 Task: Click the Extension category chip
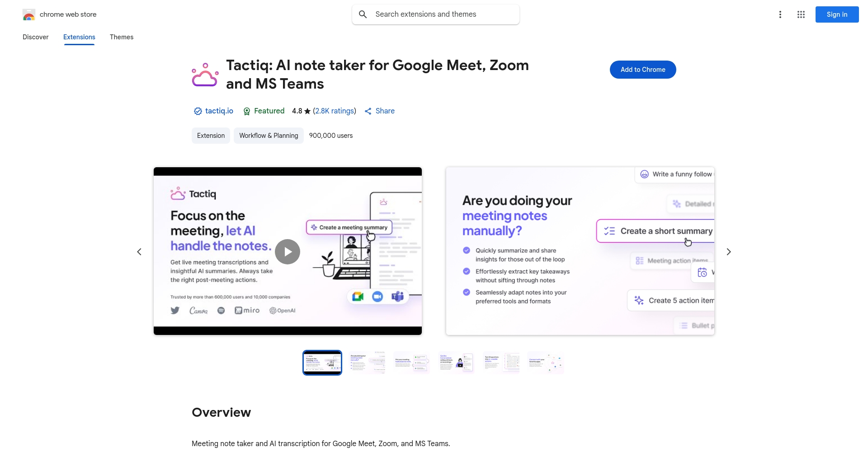coord(211,136)
